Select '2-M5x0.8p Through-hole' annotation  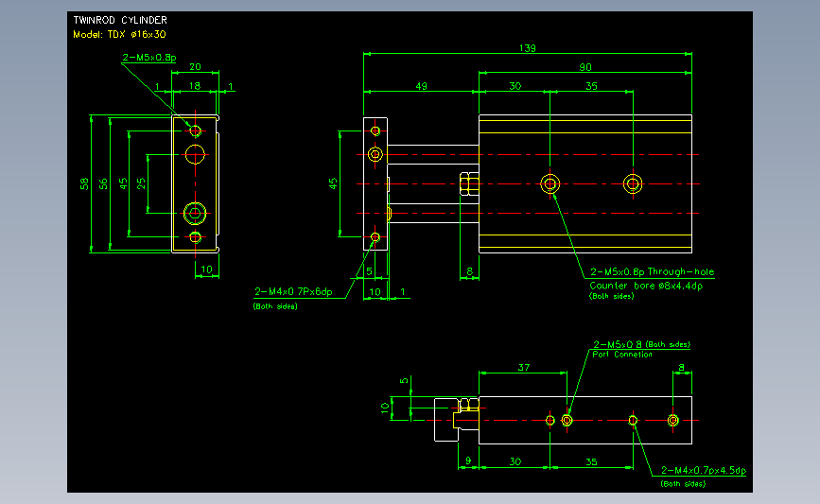tap(653, 272)
